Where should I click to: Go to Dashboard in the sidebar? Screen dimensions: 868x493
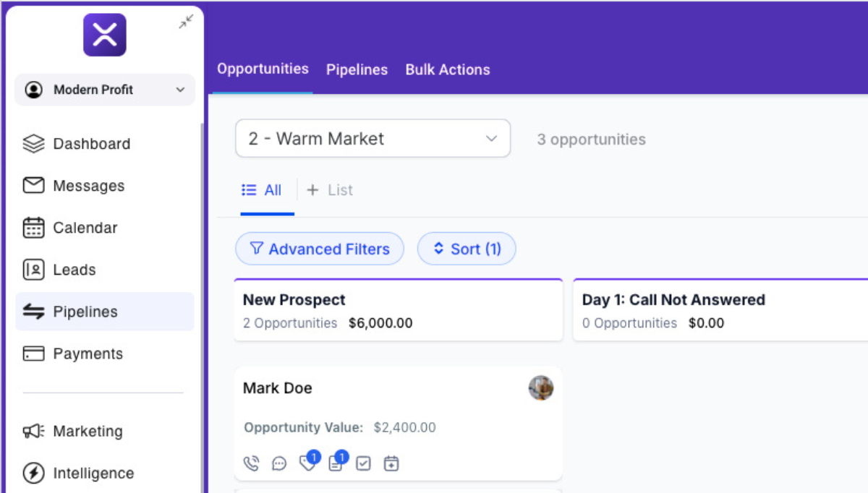[91, 144]
